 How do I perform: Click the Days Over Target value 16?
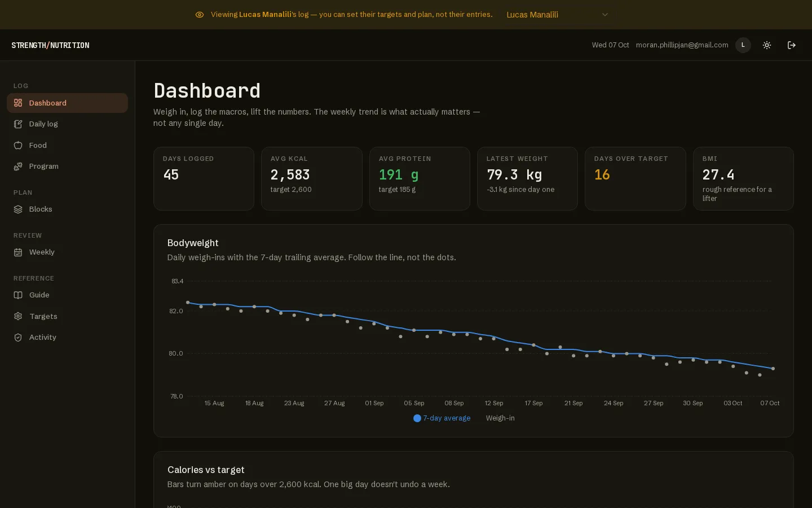pos(602,175)
